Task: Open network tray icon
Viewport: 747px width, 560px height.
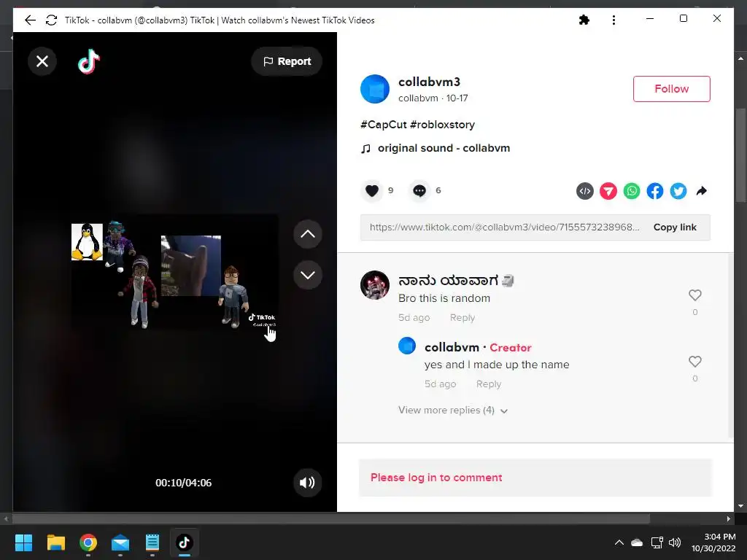Action: pos(657,542)
